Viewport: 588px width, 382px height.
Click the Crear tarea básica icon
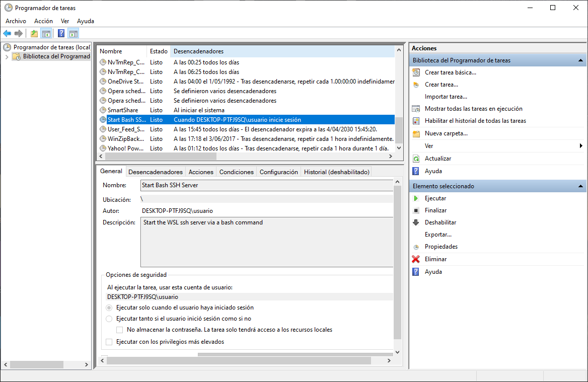[x=416, y=72]
